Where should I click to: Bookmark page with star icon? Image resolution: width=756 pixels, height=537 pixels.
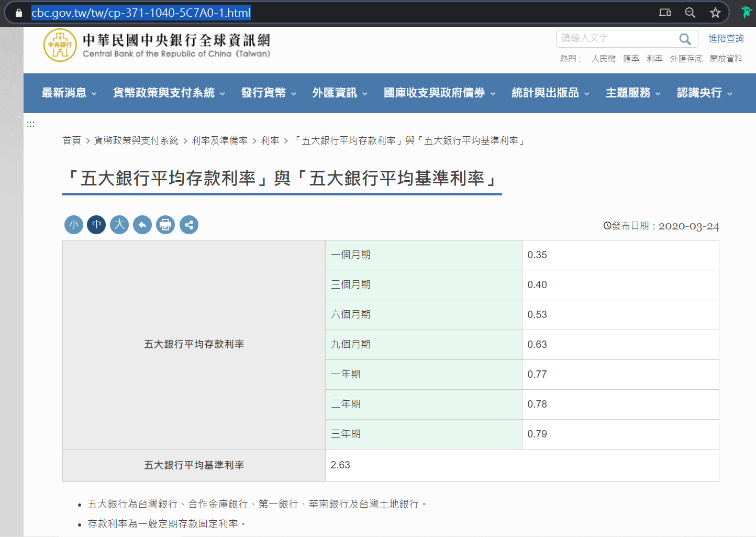[715, 13]
